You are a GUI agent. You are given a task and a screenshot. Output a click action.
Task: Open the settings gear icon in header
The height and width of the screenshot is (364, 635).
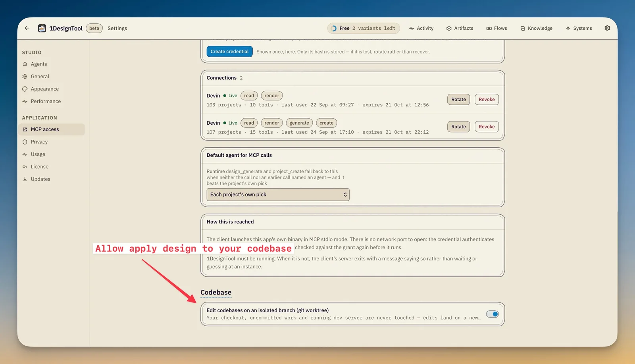point(607,28)
